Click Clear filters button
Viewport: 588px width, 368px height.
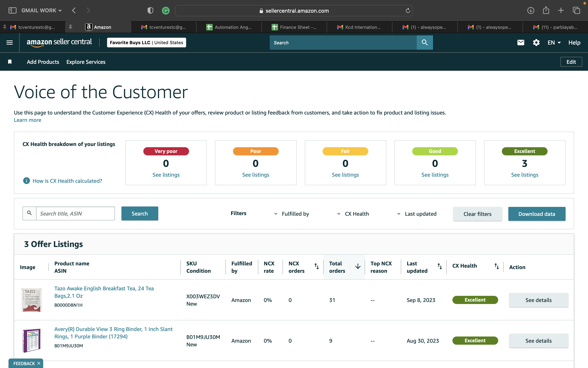pos(478,214)
